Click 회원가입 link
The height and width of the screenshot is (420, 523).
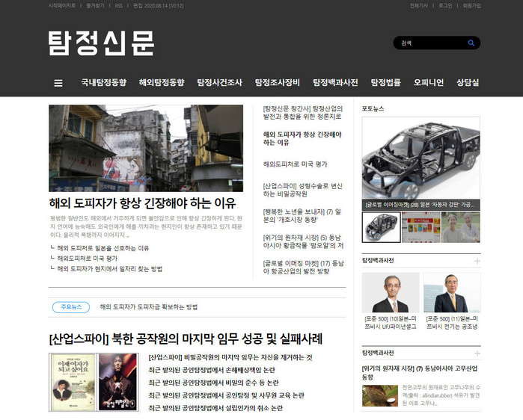pyautogui.click(x=471, y=6)
